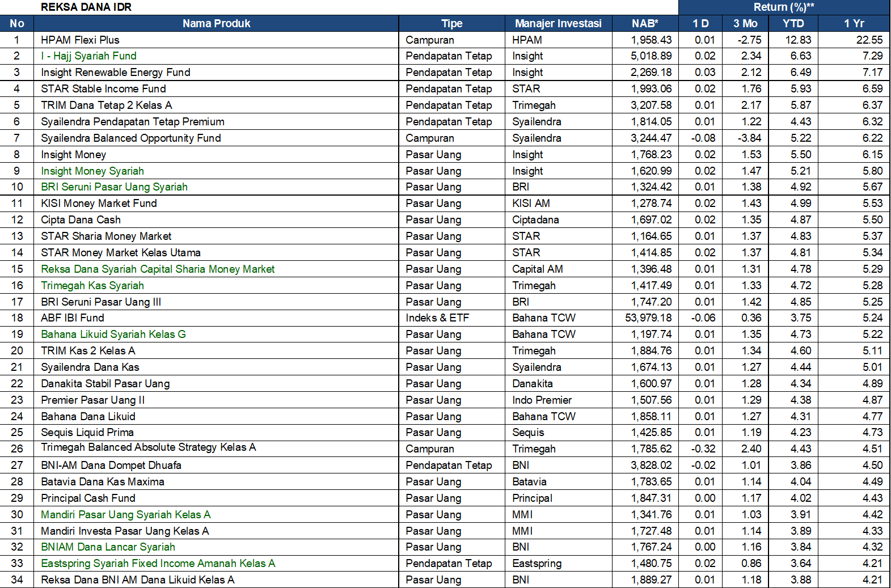Select NAB value 5,018.89
Screen dimensions: 891x588
[x=651, y=56]
